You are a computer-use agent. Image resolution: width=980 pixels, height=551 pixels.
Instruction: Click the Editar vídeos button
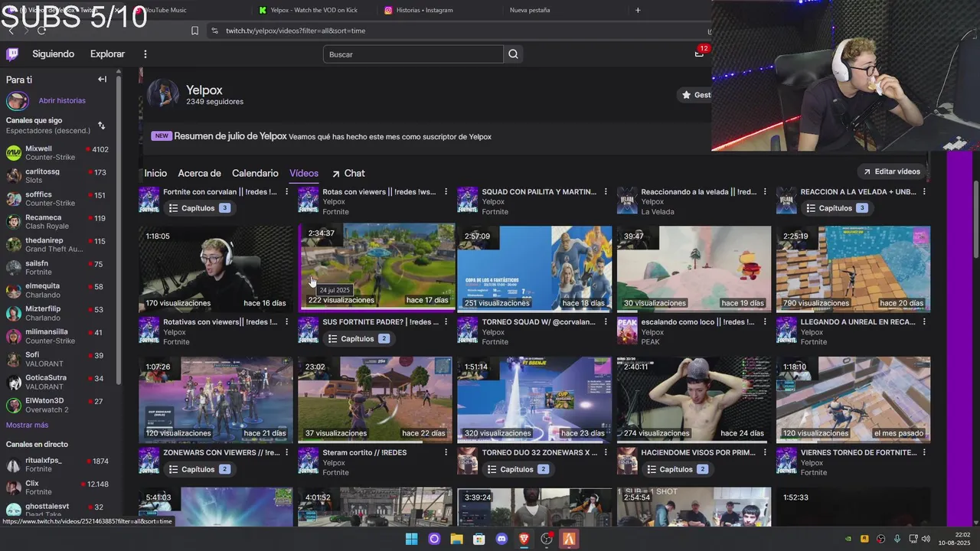click(892, 171)
